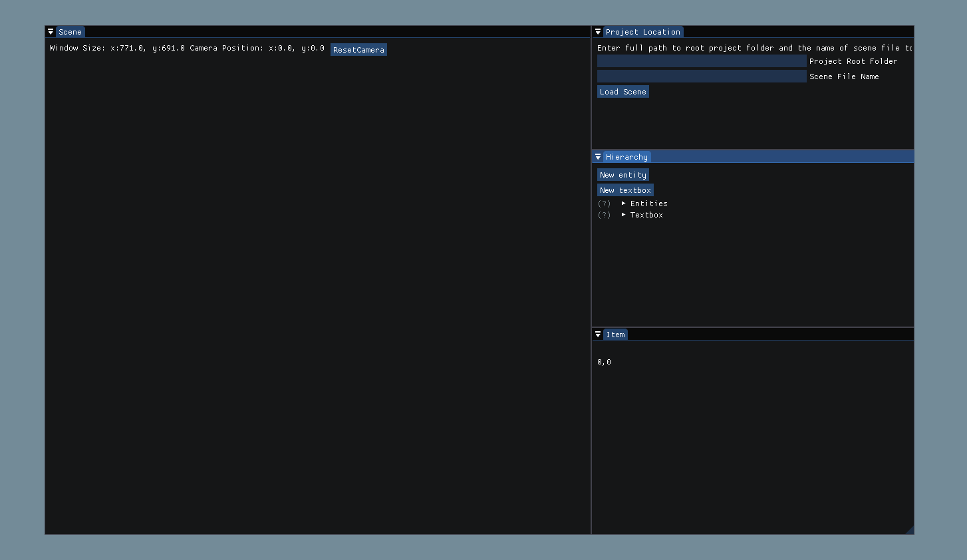967x560 pixels.
Task: Create a New entity
Action: tap(622, 174)
